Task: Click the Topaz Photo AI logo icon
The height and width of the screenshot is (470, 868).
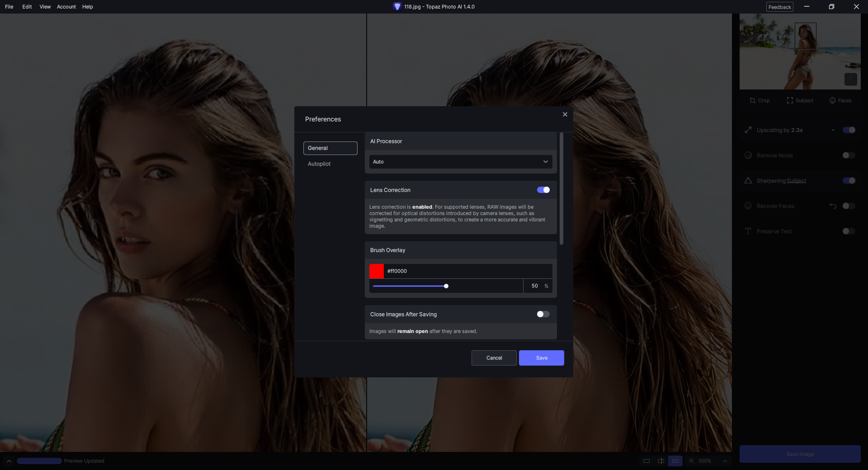Action: [x=397, y=6]
